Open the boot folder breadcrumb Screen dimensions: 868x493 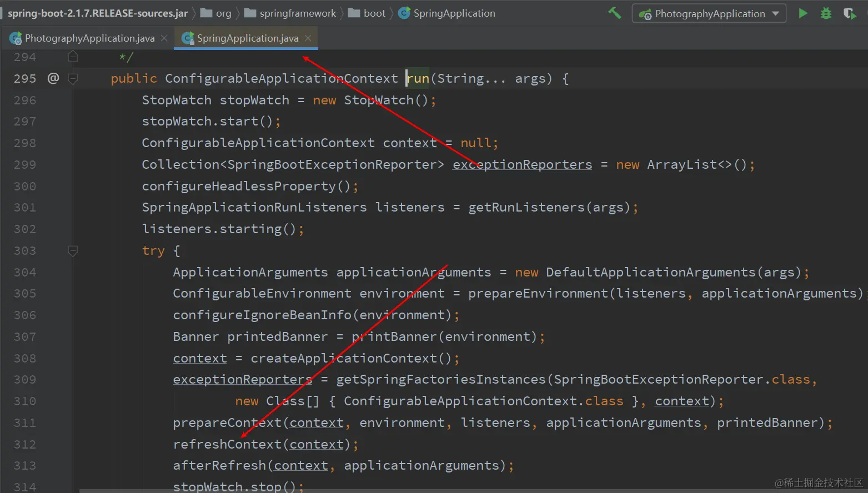(367, 13)
